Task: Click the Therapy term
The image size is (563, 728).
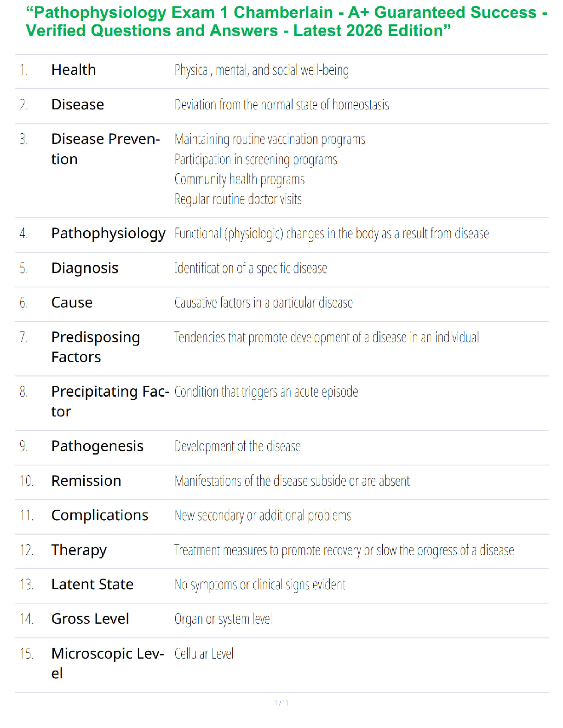Action: (x=79, y=550)
